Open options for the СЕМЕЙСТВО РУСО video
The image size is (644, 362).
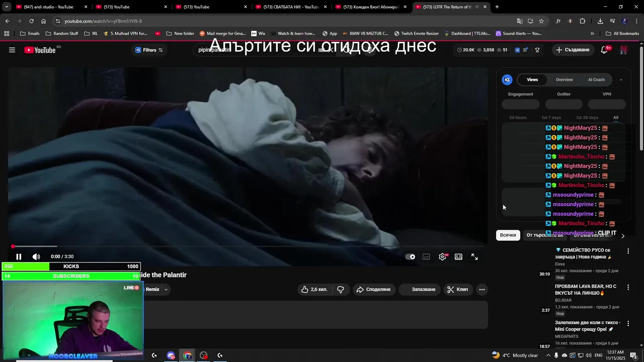pyautogui.click(x=628, y=251)
